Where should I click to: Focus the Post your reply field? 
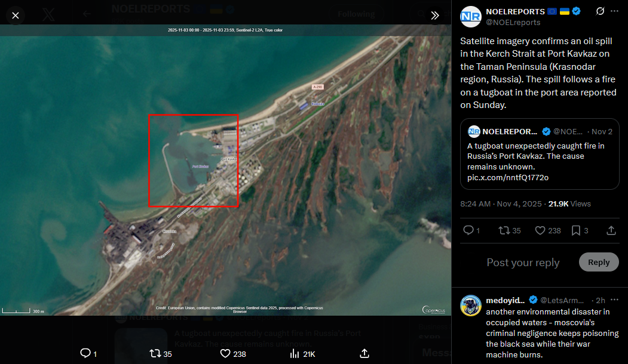523,263
